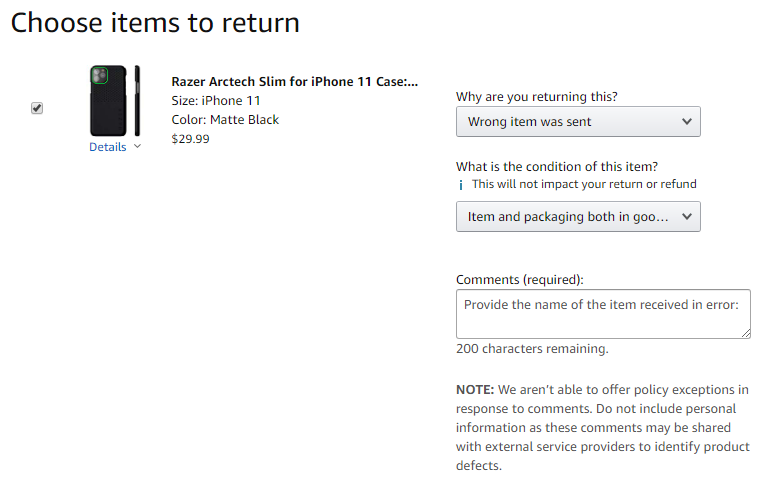Click the blue info icon beside refund note
The image size is (767, 504).
click(461, 185)
